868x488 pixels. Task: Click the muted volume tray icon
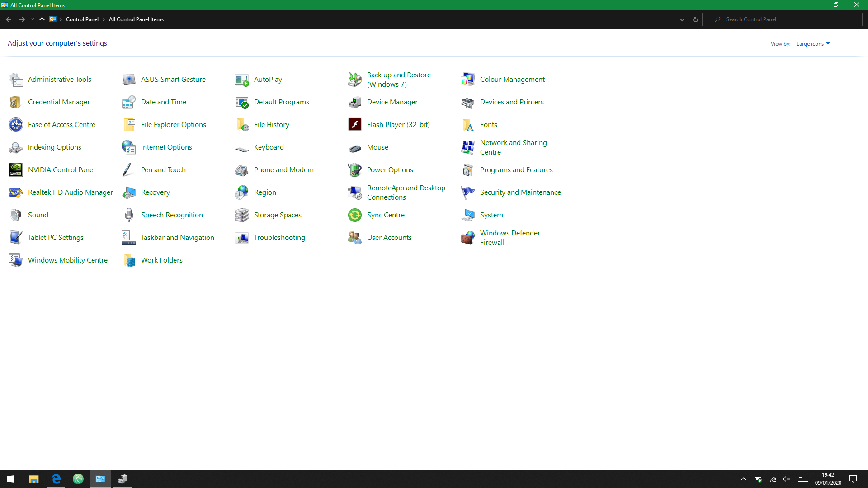[787, 479]
